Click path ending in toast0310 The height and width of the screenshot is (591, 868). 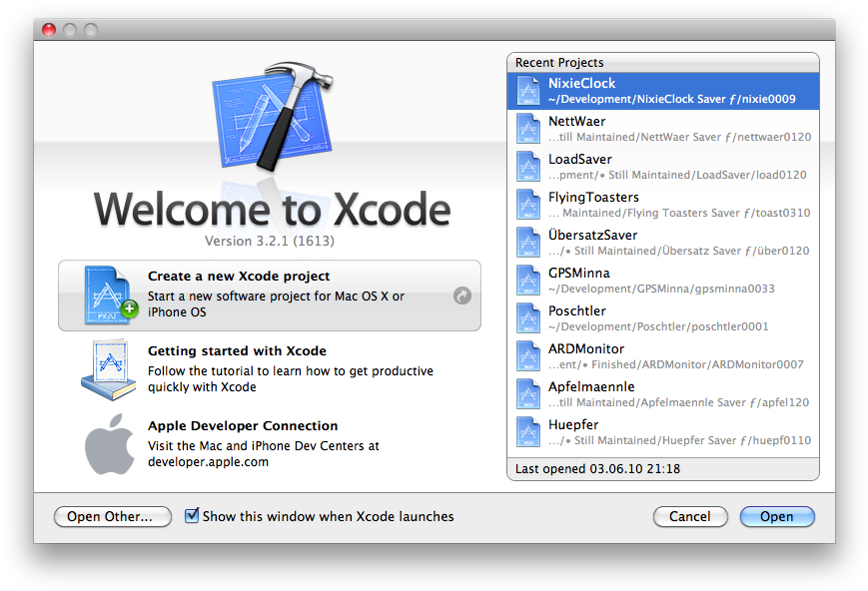679,213
